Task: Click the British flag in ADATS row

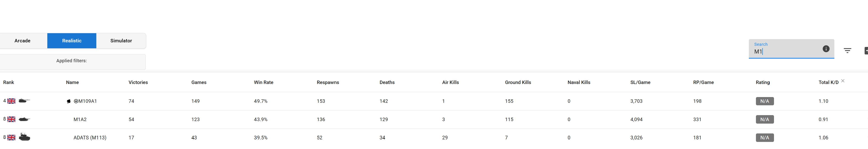Action: tap(11, 138)
